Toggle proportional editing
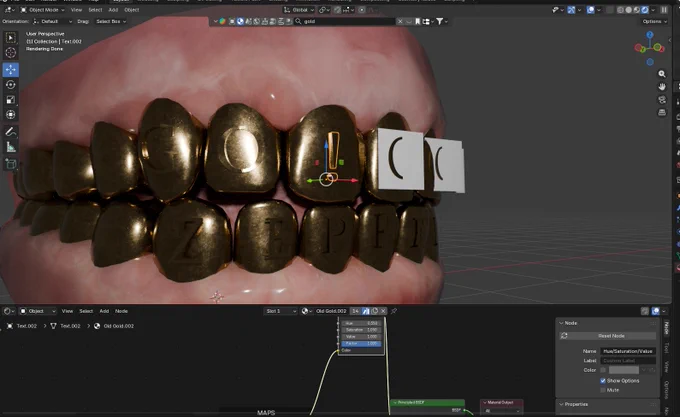This screenshot has height=417, width=680. tap(362, 10)
